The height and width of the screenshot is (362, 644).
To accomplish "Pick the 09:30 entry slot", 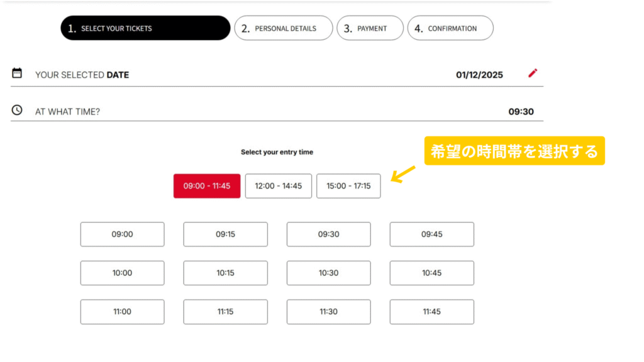I will [328, 234].
